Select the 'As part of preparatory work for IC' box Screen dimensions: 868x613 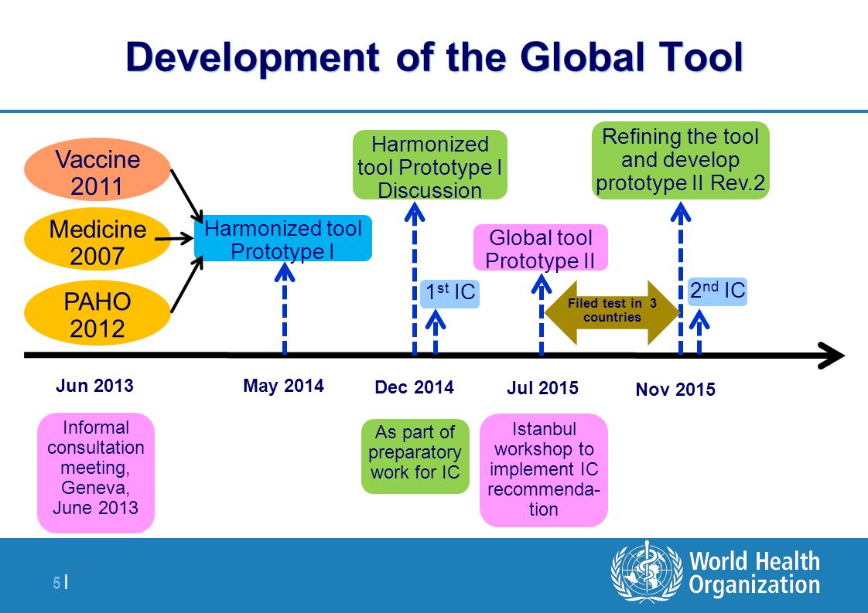click(415, 456)
